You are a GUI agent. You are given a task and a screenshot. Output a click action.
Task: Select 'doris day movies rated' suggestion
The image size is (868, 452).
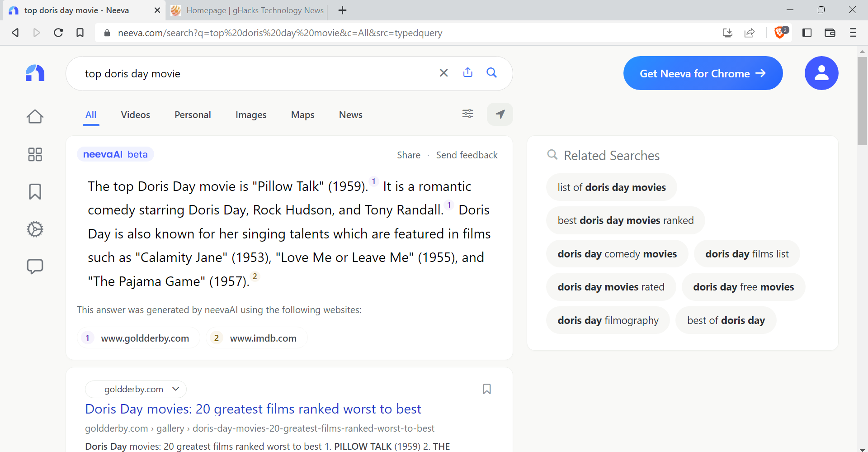pyautogui.click(x=611, y=287)
